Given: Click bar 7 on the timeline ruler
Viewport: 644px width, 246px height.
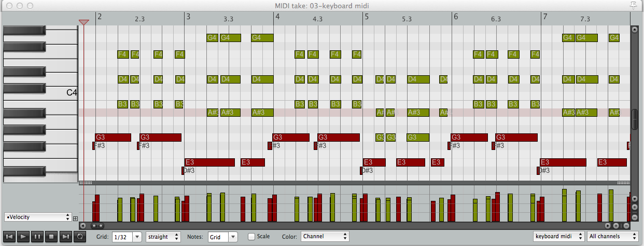Looking at the screenshot, I should (x=545, y=17).
